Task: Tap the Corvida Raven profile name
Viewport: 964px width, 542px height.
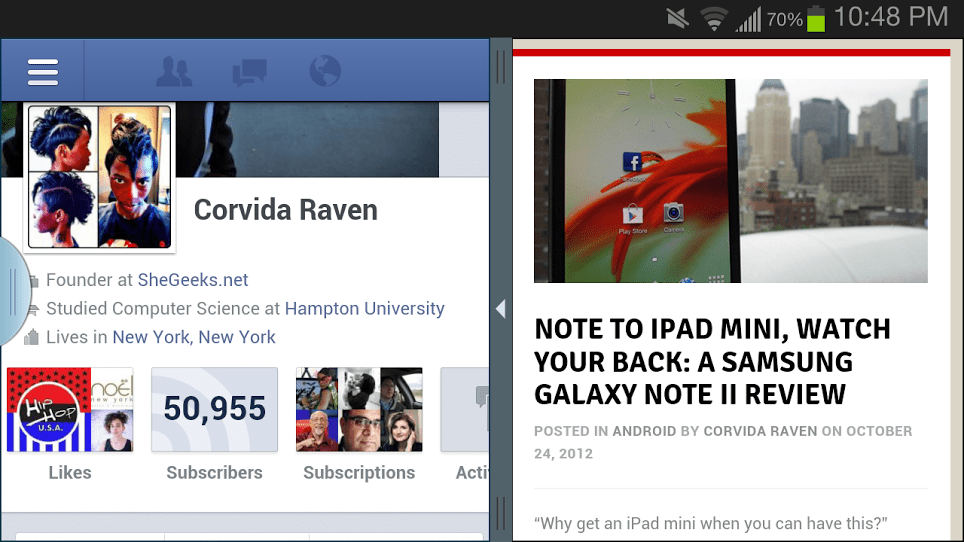Action: pos(286,210)
